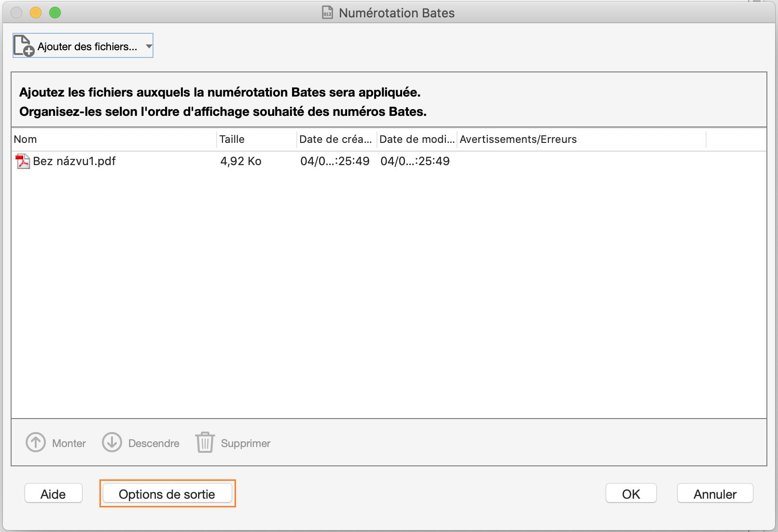This screenshot has width=778, height=532.
Task: Click the Nom column header
Action: tap(25, 140)
